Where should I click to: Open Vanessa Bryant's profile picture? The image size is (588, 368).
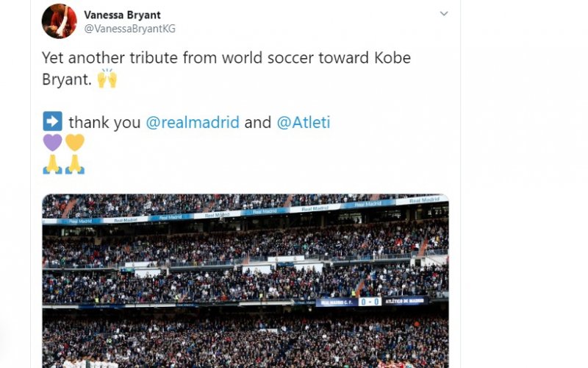tap(60, 21)
